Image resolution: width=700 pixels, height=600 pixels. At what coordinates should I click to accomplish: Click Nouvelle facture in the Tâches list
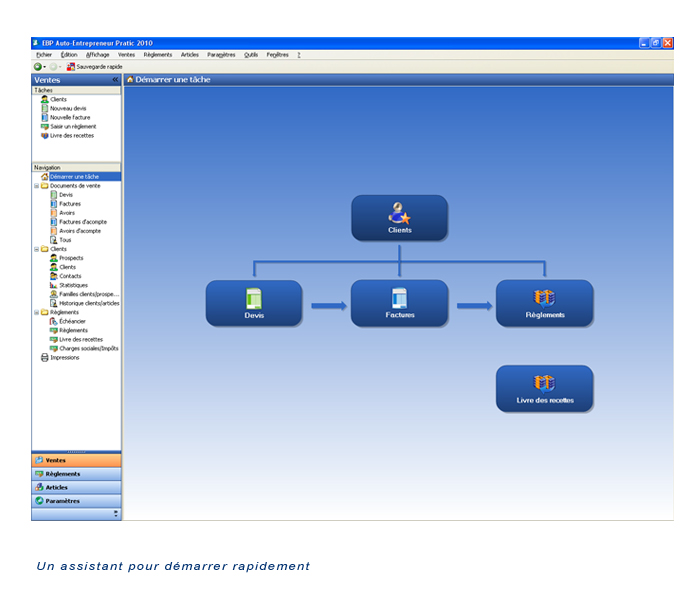click(x=69, y=118)
